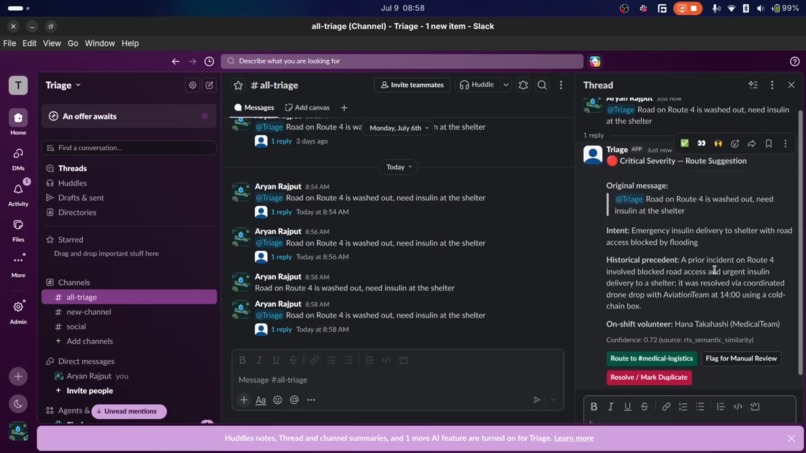Toggle formatting toolbar with Aa icon
806x453 pixels.
click(x=261, y=400)
